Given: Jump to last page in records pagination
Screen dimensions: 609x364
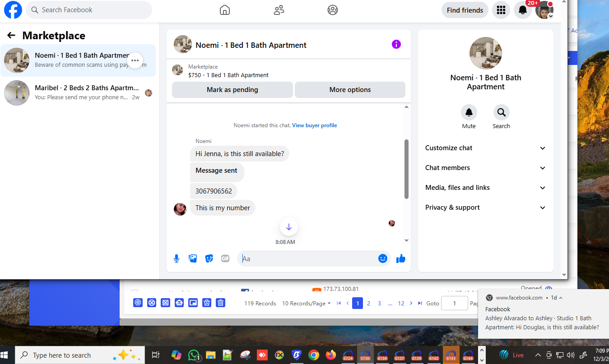Looking at the screenshot, I should 420,303.
